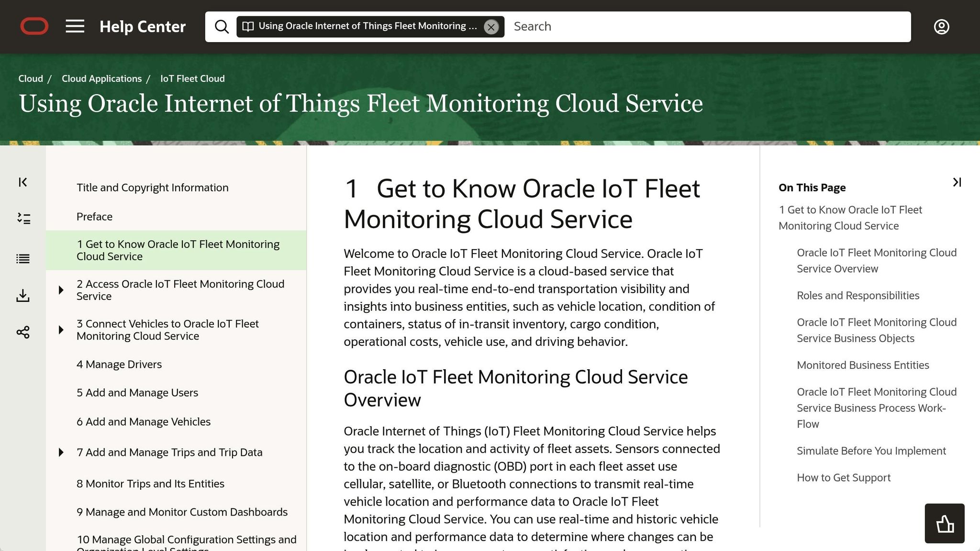Click the checklist sidebar icon

(x=23, y=219)
